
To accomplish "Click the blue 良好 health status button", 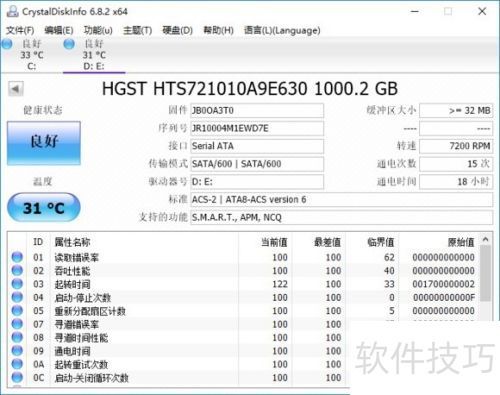I will coord(44,143).
